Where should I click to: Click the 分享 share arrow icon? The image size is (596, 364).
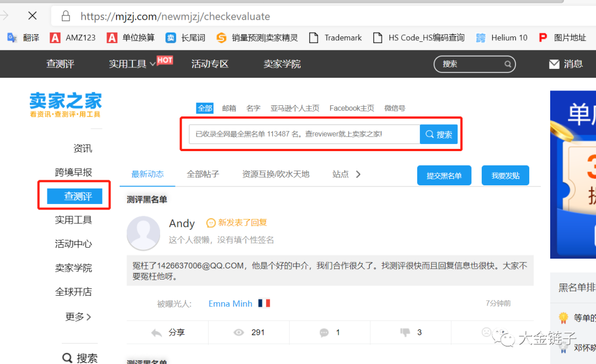click(157, 332)
